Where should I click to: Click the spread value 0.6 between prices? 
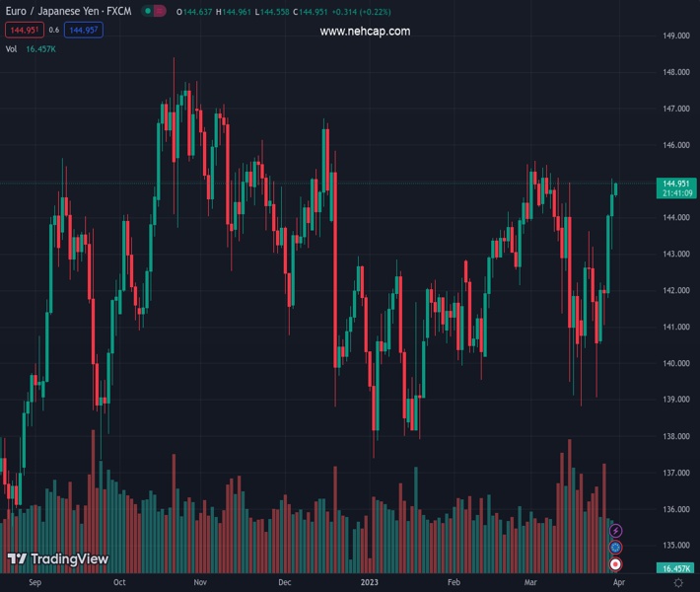click(53, 31)
